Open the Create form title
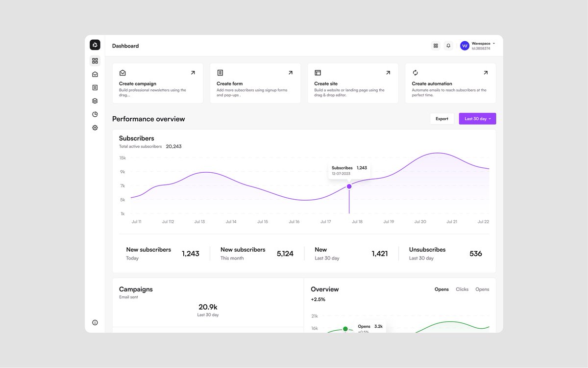Screen dimensions: 588x368 click(x=230, y=84)
